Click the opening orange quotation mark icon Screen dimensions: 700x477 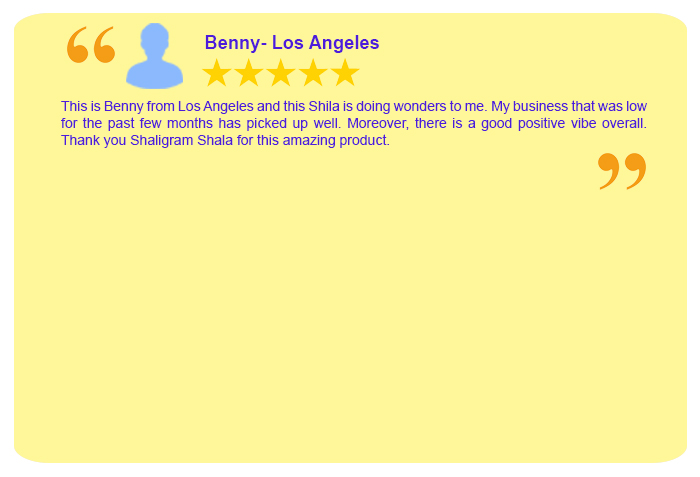91,45
